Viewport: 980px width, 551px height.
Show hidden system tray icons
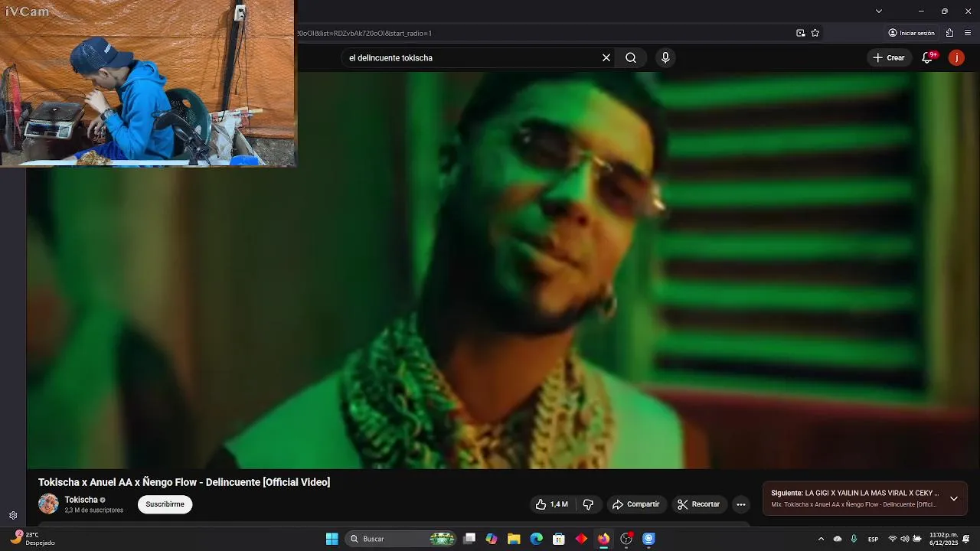pos(821,539)
